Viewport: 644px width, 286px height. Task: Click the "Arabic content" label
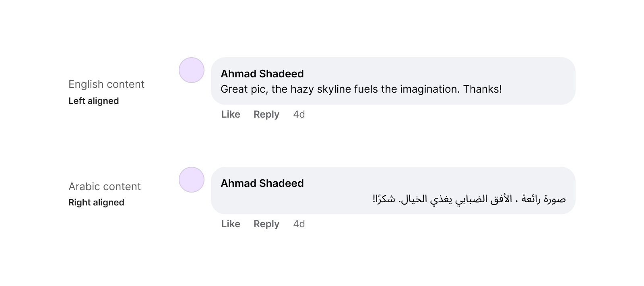(x=105, y=187)
